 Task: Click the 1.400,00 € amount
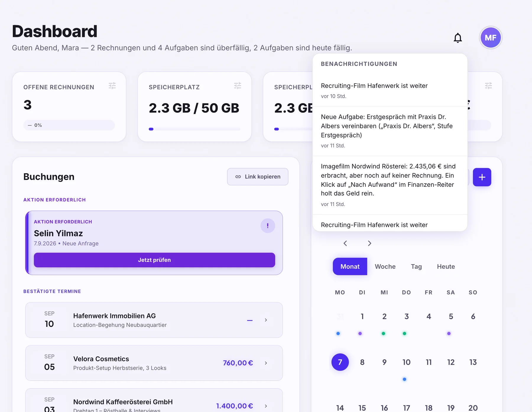tap(235, 406)
